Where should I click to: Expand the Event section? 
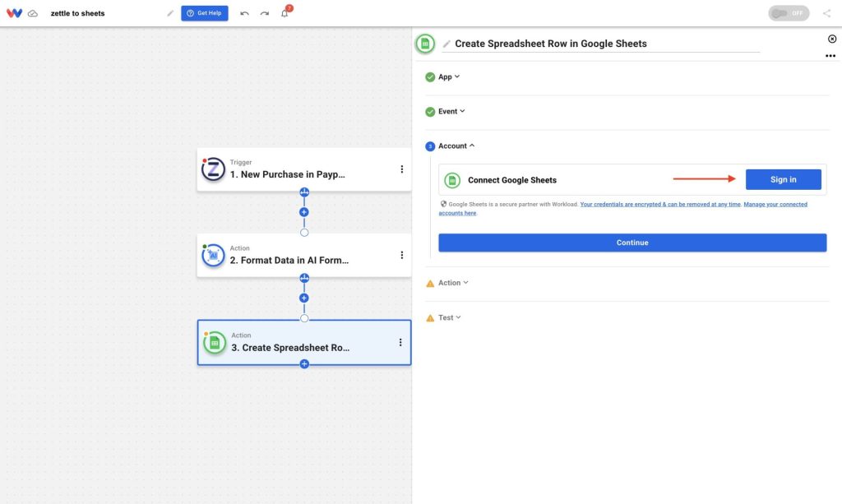[x=451, y=111]
